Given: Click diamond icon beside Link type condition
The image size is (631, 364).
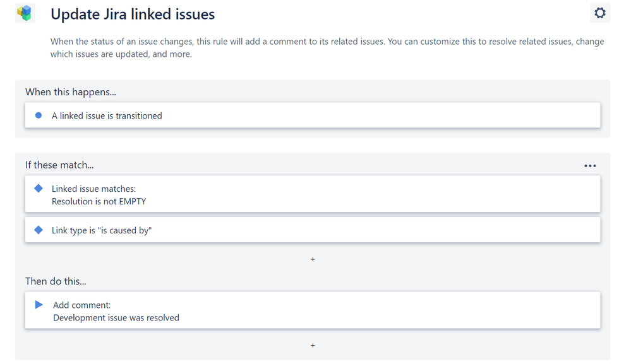Looking at the screenshot, I should (39, 230).
